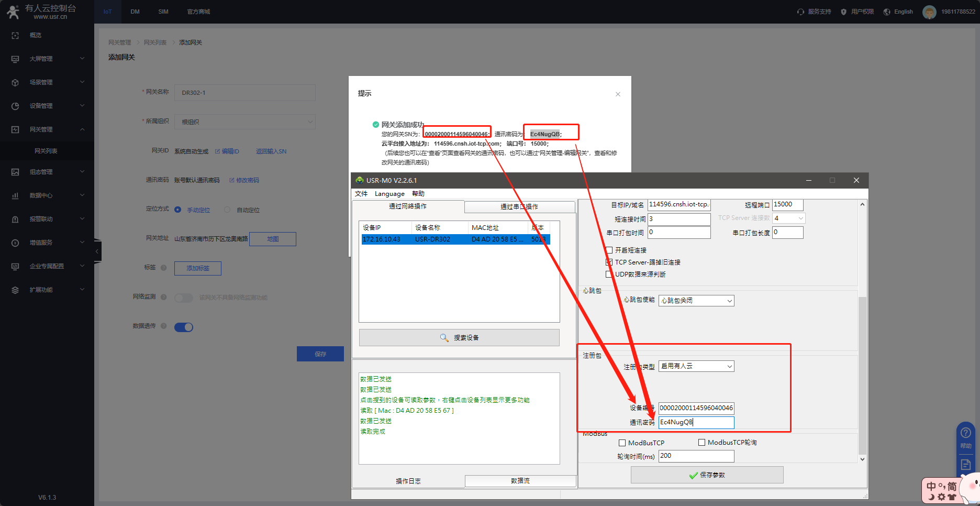Click the 场景管理 cube icon
The image size is (980, 506).
15,83
